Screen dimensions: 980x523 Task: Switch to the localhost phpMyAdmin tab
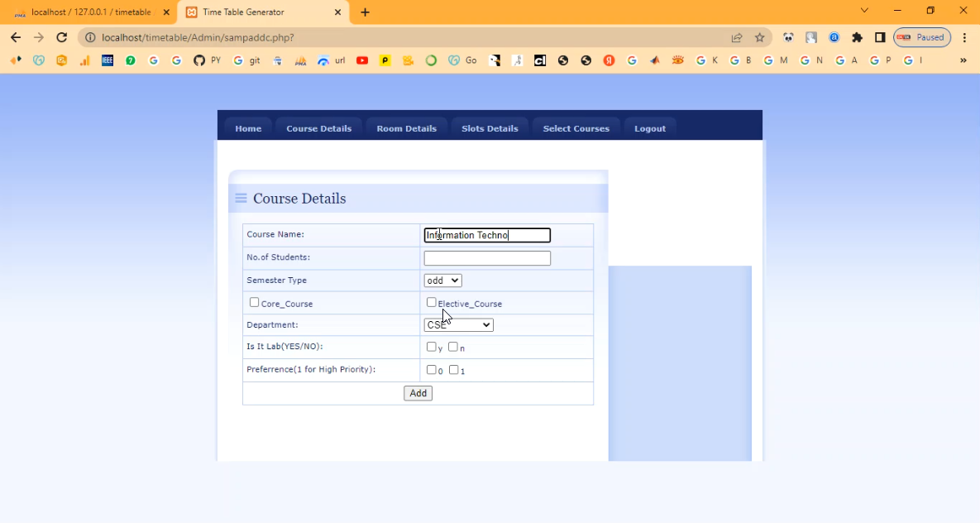tap(91, 12)
